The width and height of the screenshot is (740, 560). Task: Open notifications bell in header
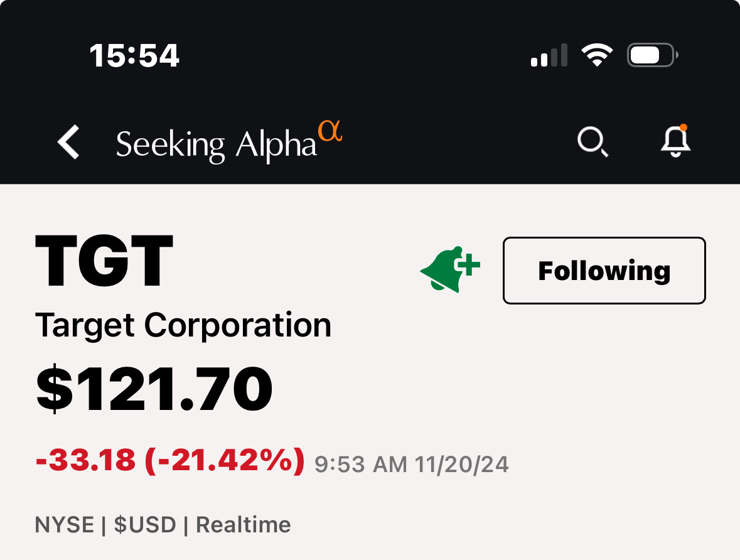pos(675,141)
